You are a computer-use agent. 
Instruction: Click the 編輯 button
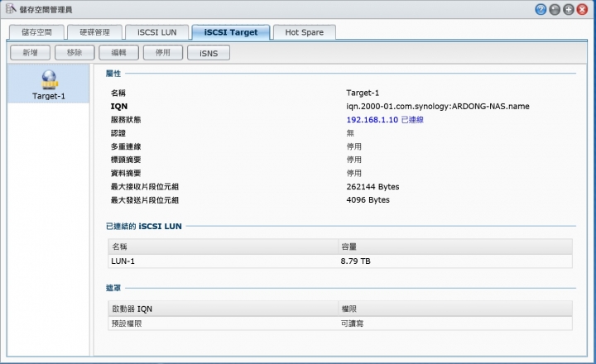118,53
